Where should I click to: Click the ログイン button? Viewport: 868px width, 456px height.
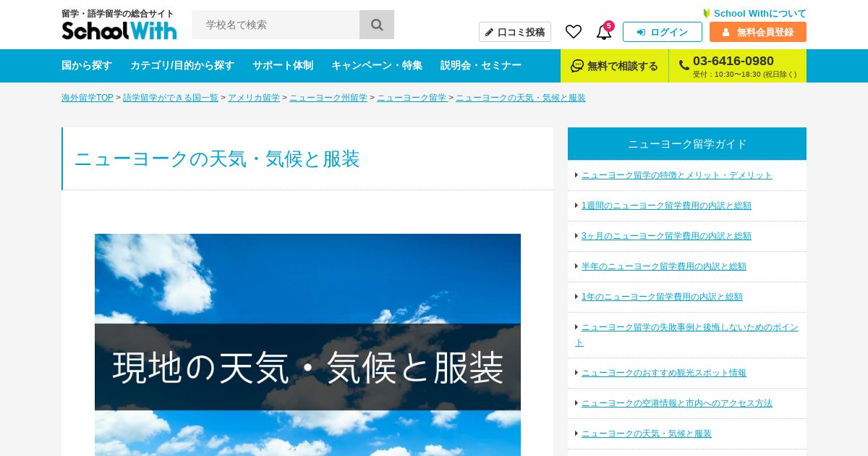click(663, 32)
